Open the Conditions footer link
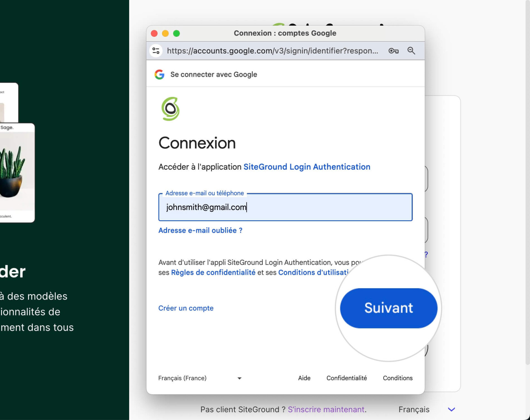The image size is (530, 420). 398,378
